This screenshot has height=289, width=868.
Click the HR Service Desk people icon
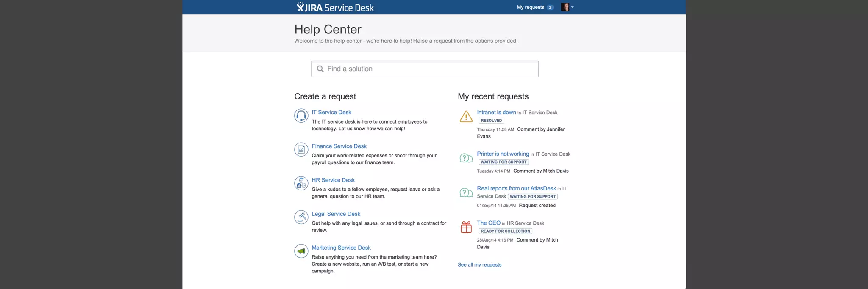tap(301, 183)
